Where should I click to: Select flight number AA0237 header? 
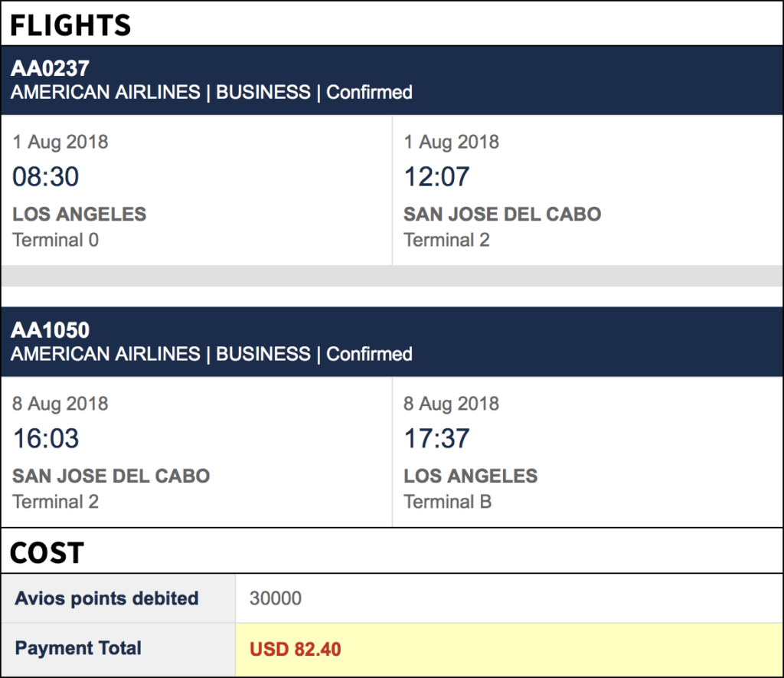tap(50, 68)
